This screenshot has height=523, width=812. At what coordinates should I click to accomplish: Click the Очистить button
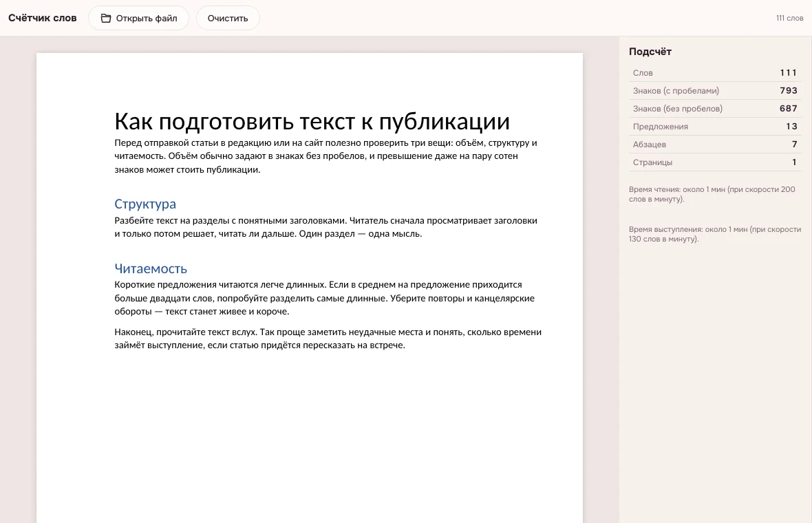(228, 18)
